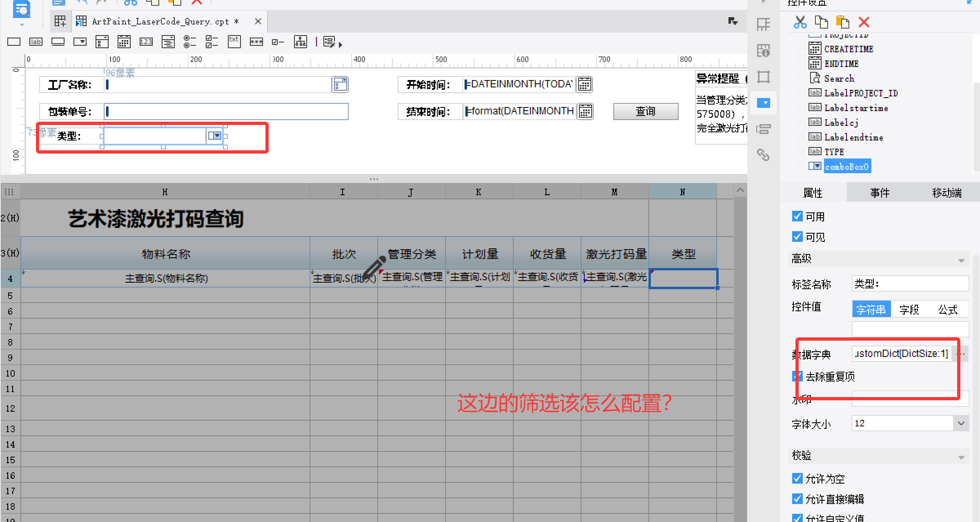Click the parameter panel edit icon
Screen dimensions: 980x522
click(329, 42)
